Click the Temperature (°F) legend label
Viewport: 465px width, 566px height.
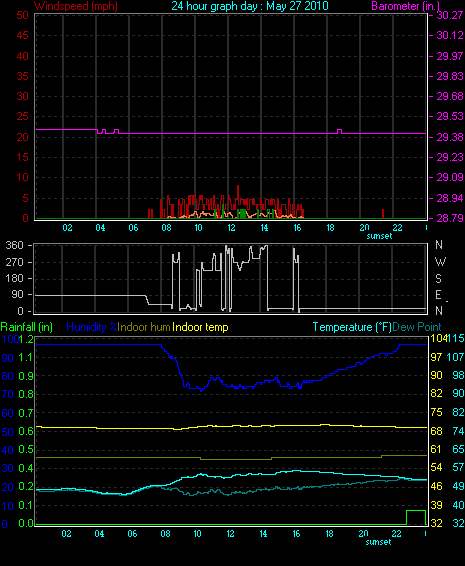point(352,327)
